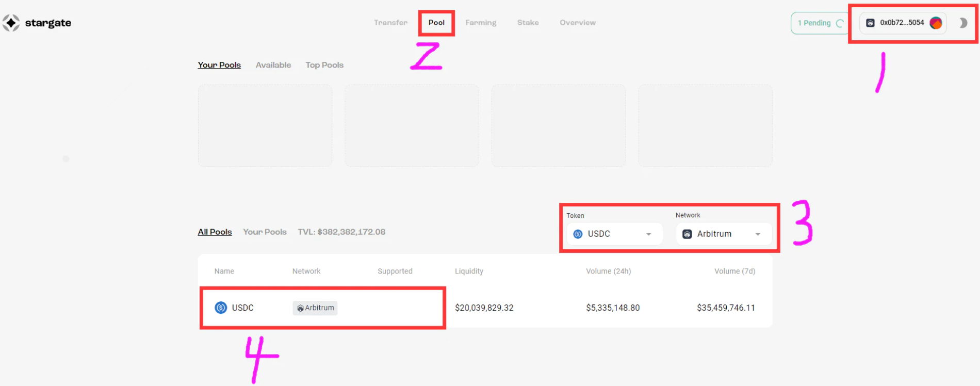Click USDC coin icon in Token dropdown

click(578, 234)
